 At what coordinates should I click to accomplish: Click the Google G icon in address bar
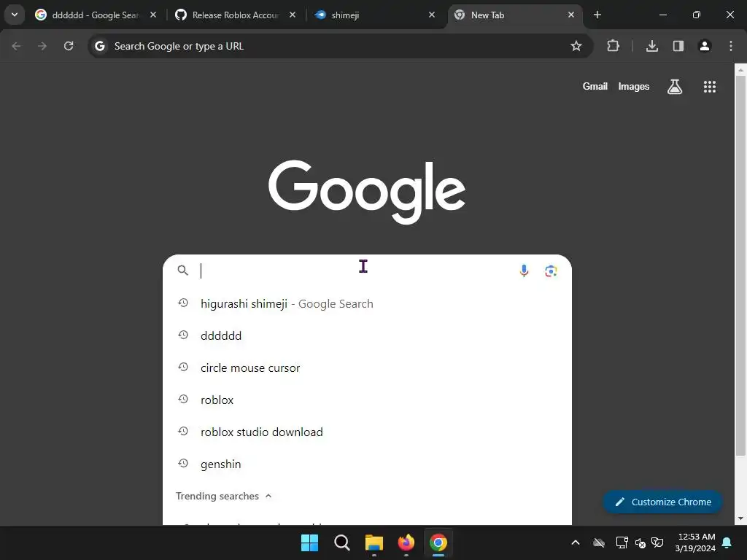point(99,46)
